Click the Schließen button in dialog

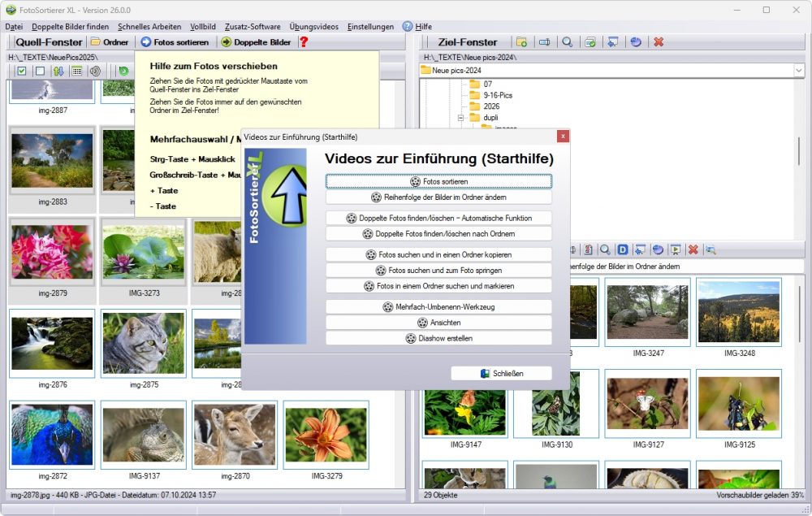pos(501,373)
